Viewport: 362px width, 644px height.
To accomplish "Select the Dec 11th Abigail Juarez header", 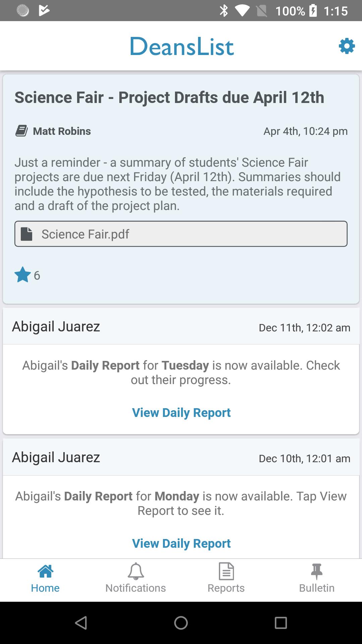I will click(x=181, y=326).
